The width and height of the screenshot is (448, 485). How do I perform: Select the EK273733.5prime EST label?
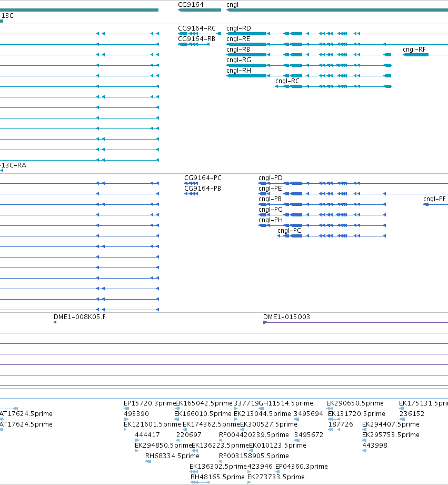click(x=276, y=477)
